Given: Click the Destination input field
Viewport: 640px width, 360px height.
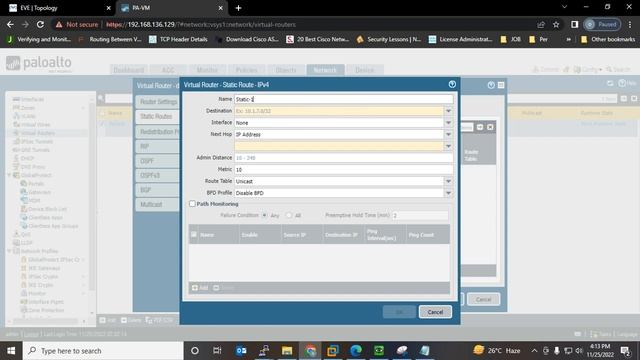Looking at the screenshot, I should pos(339,111).
